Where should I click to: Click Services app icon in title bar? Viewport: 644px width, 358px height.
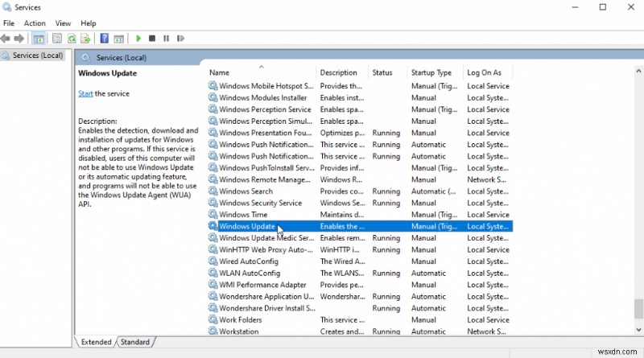click(6, 7)
